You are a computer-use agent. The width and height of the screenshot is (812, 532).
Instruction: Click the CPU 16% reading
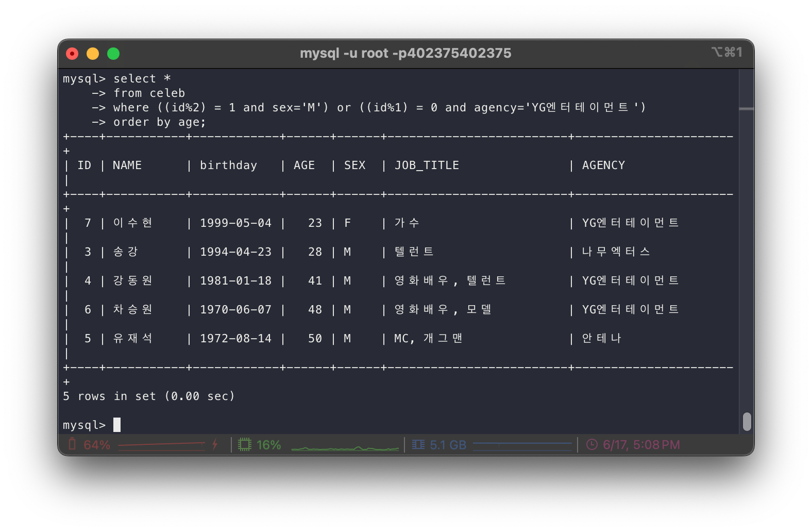click(269, 445)
